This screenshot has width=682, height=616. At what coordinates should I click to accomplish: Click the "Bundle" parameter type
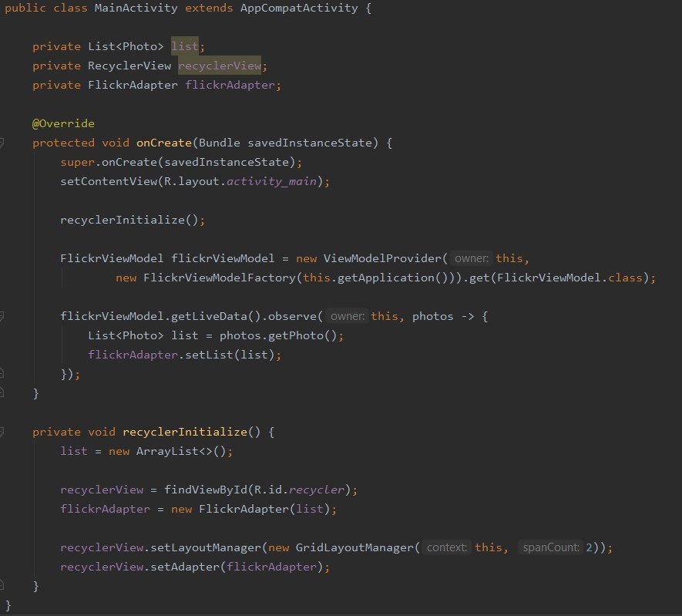pos(219,143)
